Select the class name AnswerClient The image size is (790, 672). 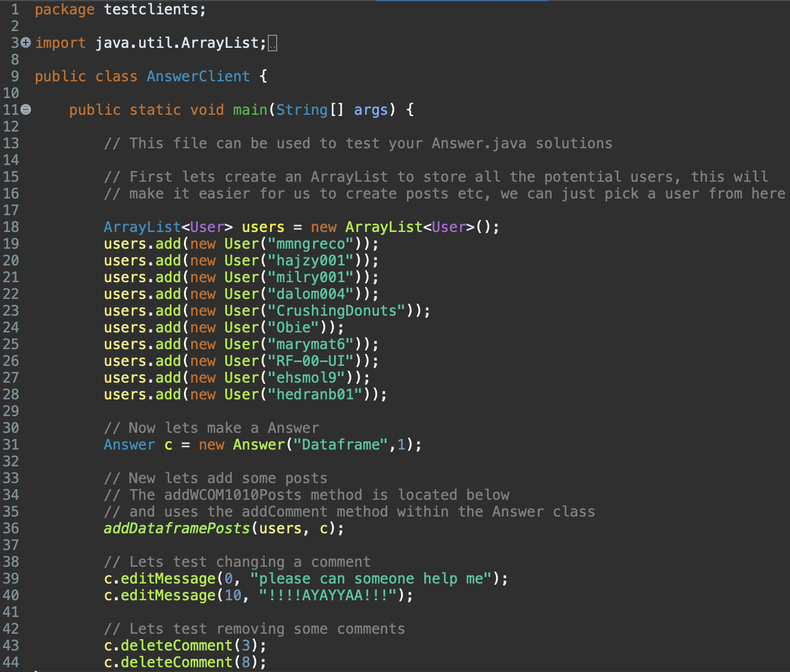point(198,76)
